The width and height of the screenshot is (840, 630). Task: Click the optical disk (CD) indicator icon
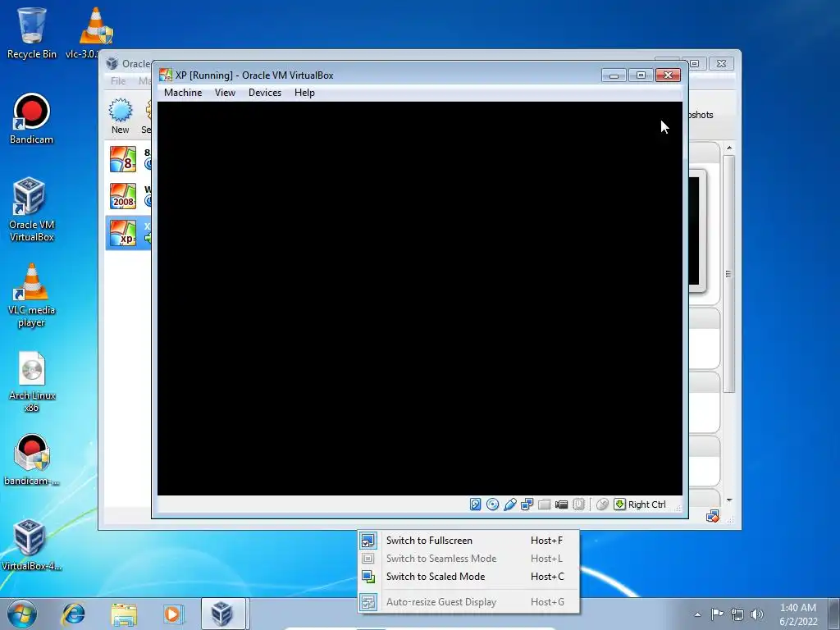click(x=492, y=504)
